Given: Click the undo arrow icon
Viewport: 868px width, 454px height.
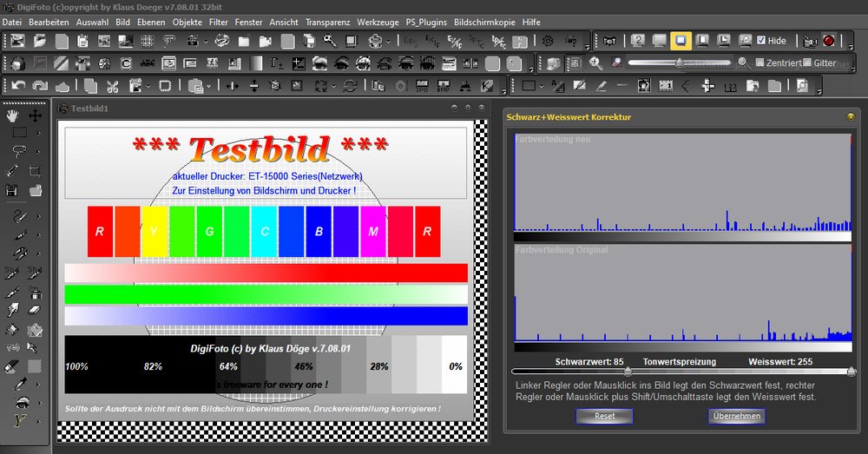Looking at the screenshot, I should [18, 86].
